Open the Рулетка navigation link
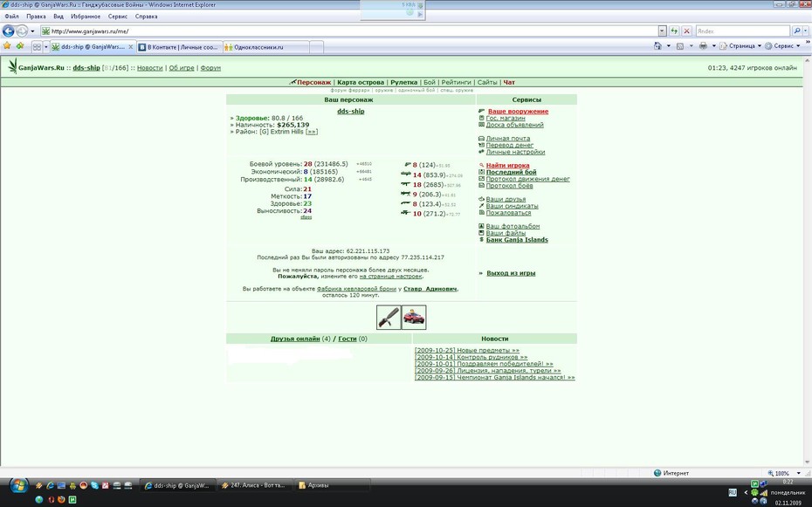812x507 pixels. (403, 82)
